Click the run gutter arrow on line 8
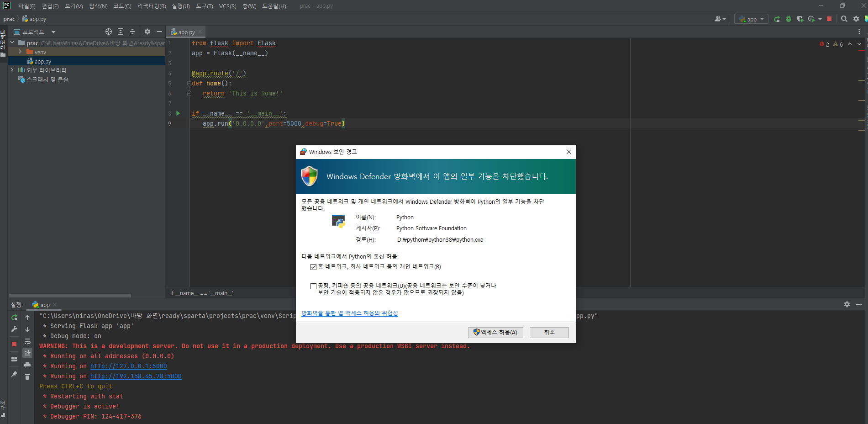 (178, 113)
